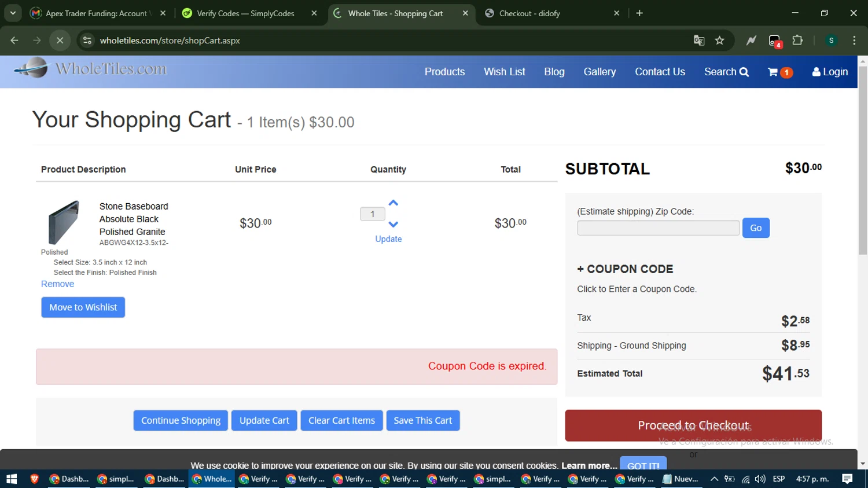Click Continue Shopping button
868x488 pixels.
click(x=181, y=421)
